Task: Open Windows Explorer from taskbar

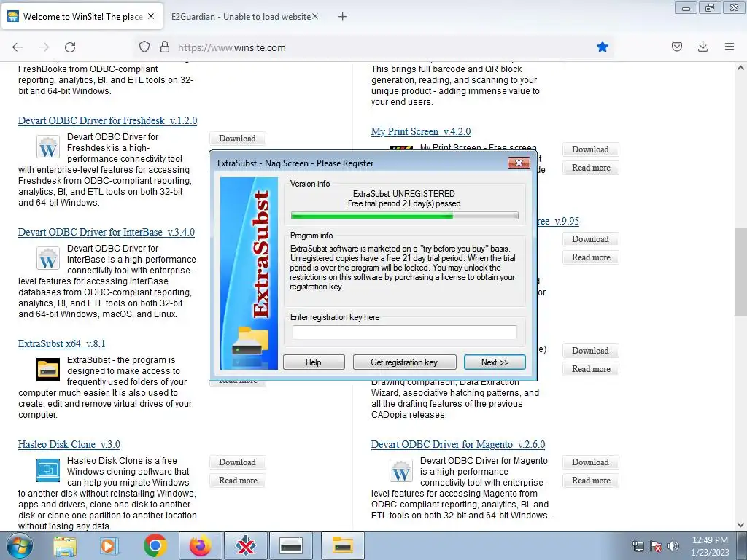Action: click(65, 545)
